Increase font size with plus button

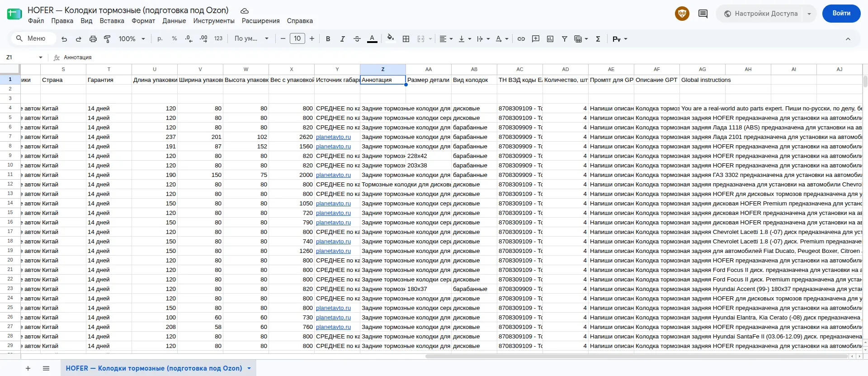pyautogui.click(x=312, y=39)
